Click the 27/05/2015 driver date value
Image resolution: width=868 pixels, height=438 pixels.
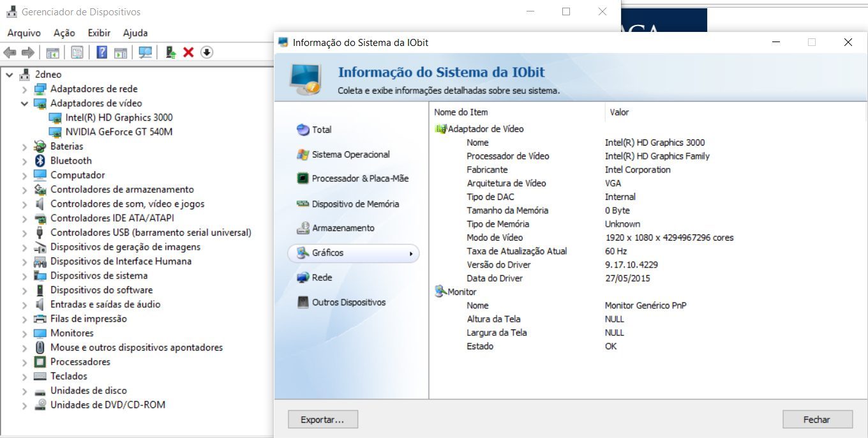pyautogui.click(x=628, y=278)
